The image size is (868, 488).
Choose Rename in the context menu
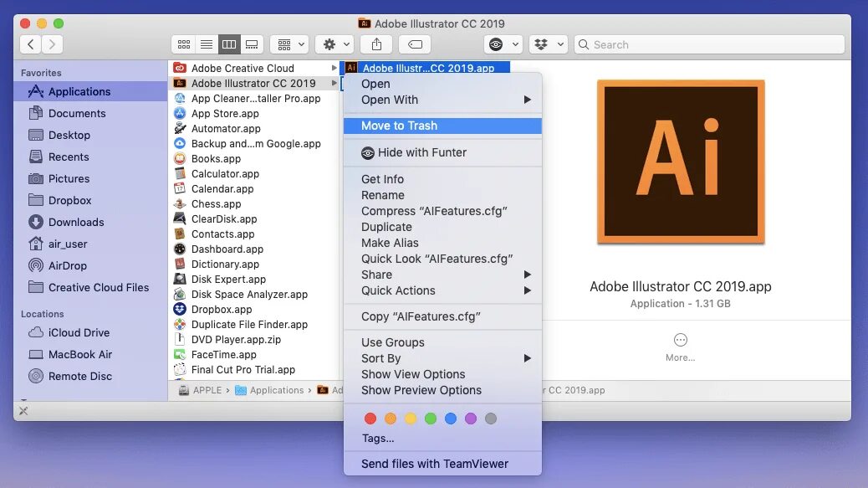[x=442, y=195]
